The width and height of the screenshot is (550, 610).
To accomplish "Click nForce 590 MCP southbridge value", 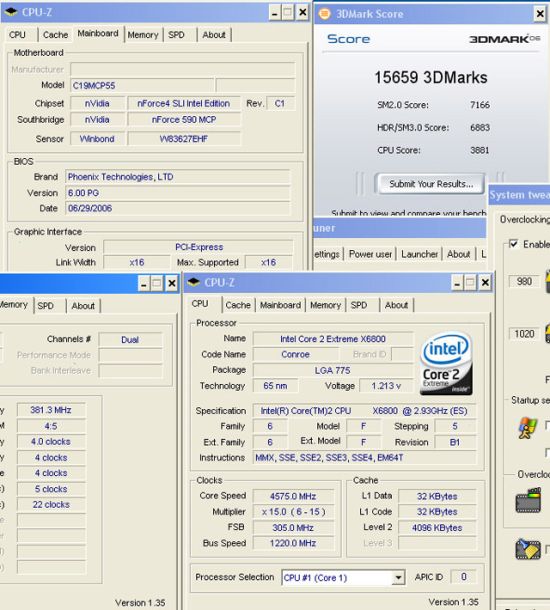I will click(x=184, y=120).
